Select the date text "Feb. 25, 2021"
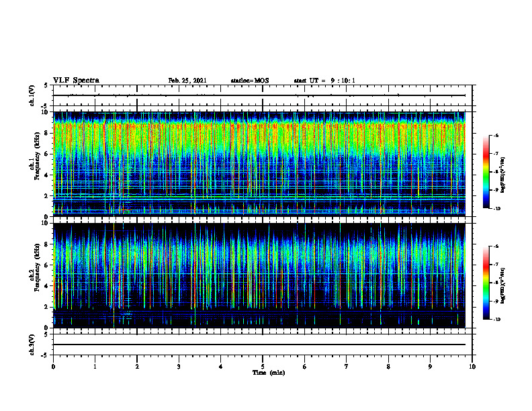Screen dimensions: 532x411 pos(187,81)
